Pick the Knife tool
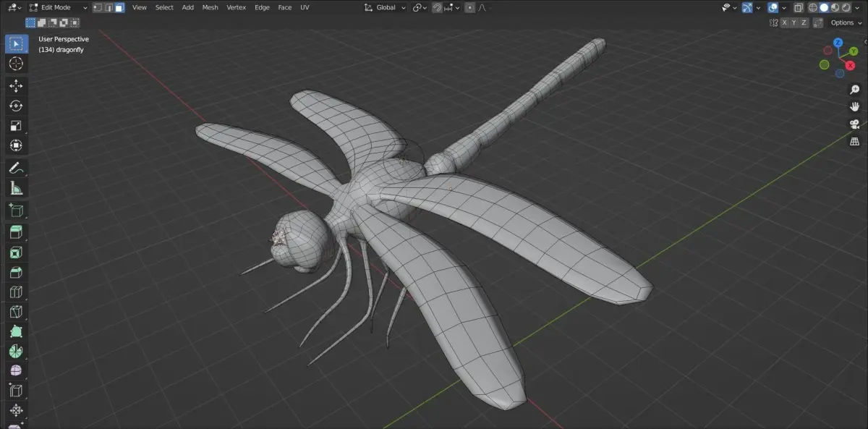The width and height of the screenshot is (868, 429). [16, 313]
